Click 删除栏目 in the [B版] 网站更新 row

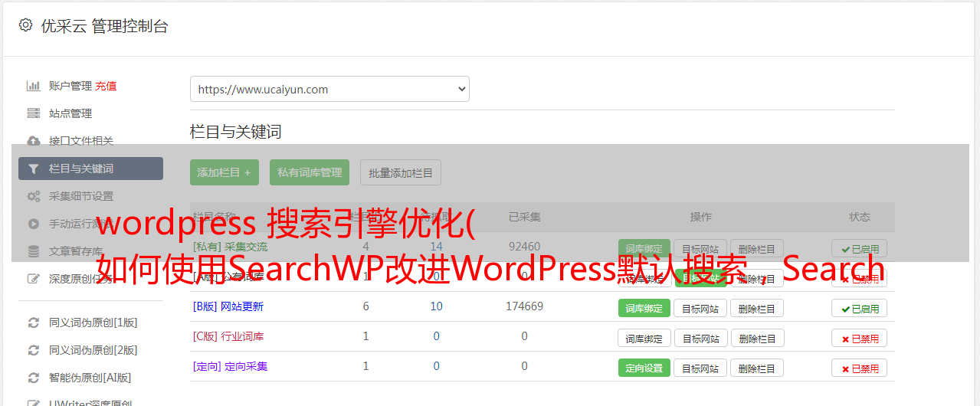pos(757,308)
